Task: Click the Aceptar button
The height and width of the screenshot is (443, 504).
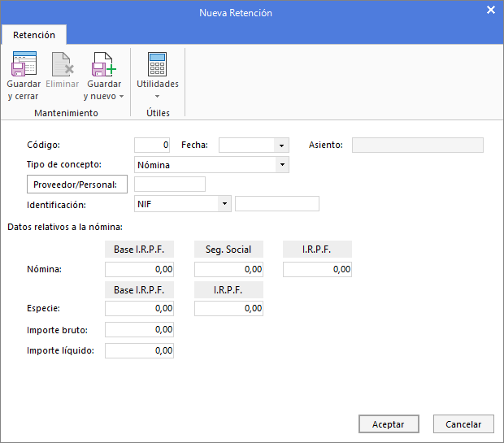Action: coord(389,424)
